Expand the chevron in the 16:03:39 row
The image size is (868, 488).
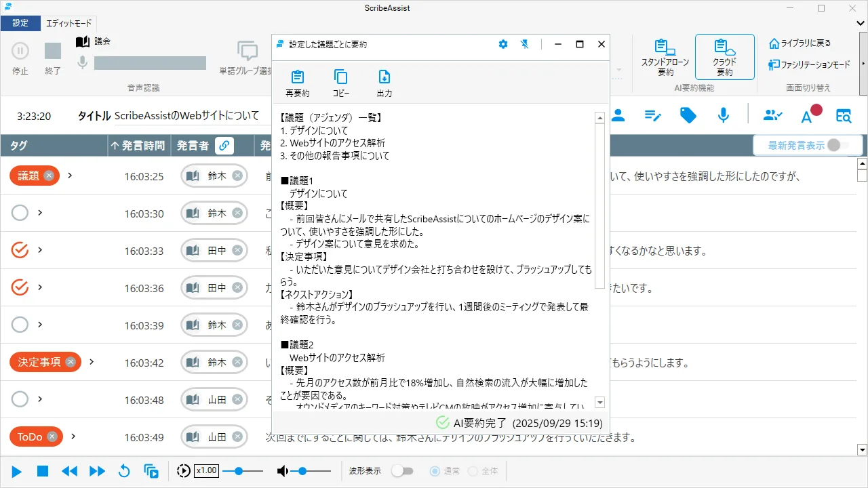click(40, 325)
